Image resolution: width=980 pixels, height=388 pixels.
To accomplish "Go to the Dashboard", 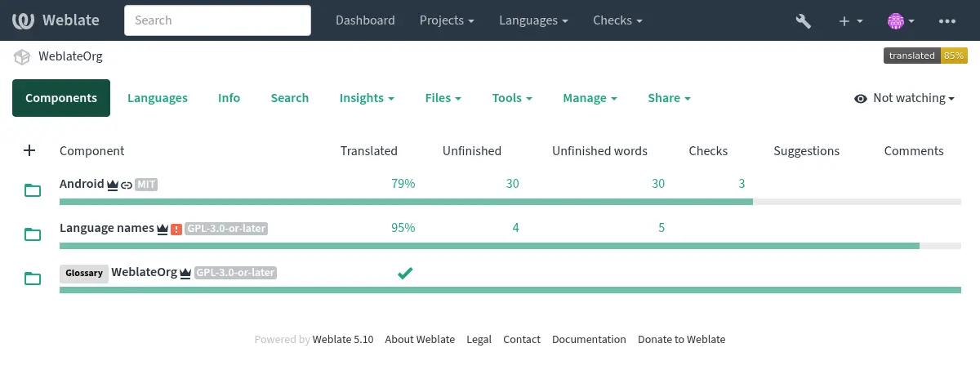I will (x=365, y=20).
